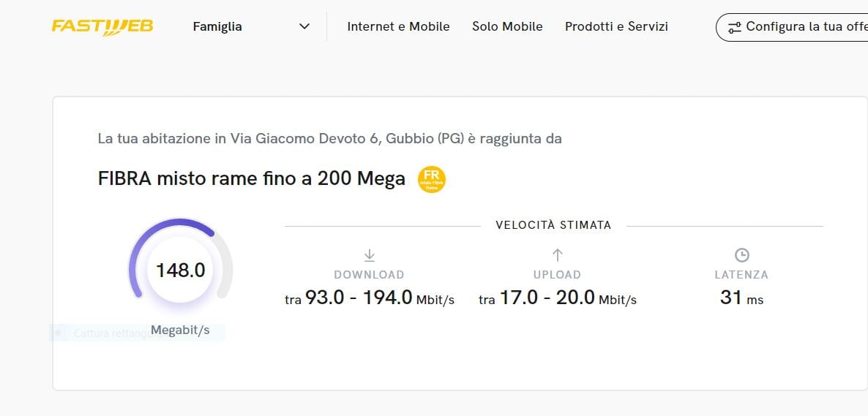Click the Fastweb logo
This screenshot has height=416, width=868.
coord(102,26)
